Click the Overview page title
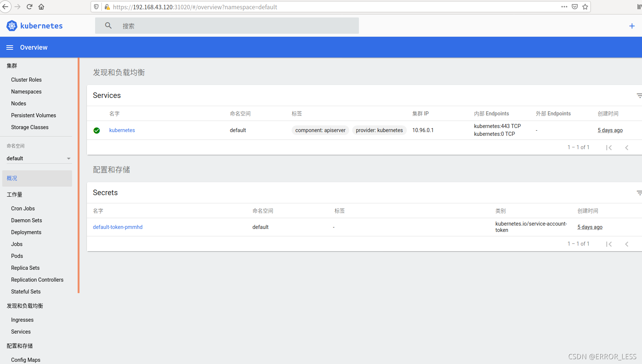Viewport: 642px width, 364px height. click(34, 47)
